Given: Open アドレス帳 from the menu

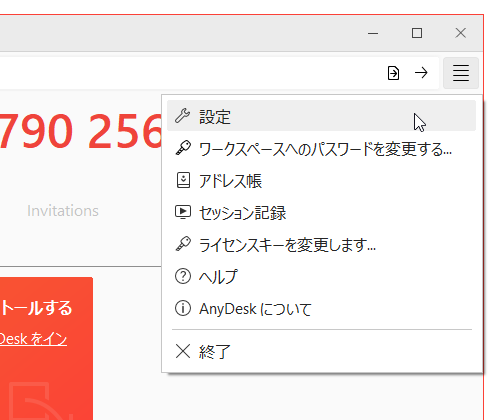Looking at the screenshot, I should [x=321, y=180].
